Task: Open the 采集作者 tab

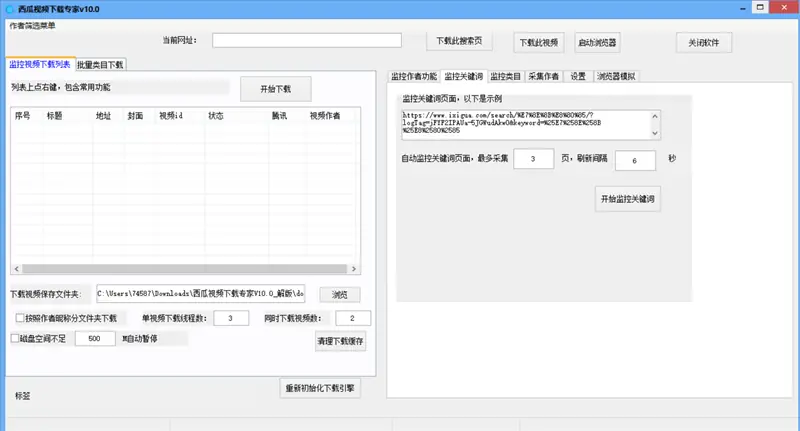Action: pyautogui.click(x=543, y=76)
